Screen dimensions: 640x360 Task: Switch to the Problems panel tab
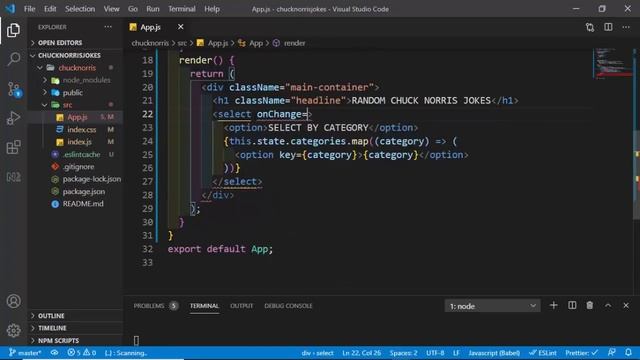[x=156, y=306]
